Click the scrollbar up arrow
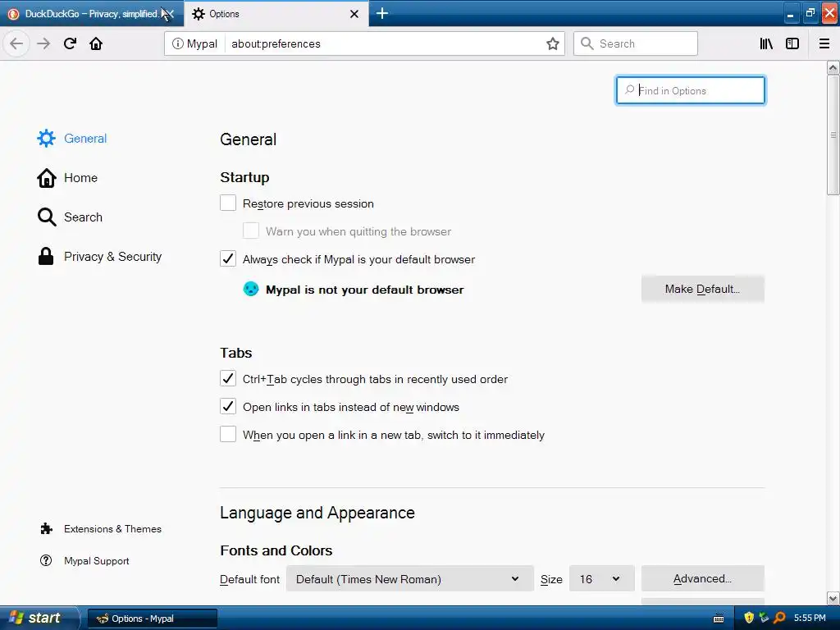The image size is (840, 630). [x=833, y=67]
